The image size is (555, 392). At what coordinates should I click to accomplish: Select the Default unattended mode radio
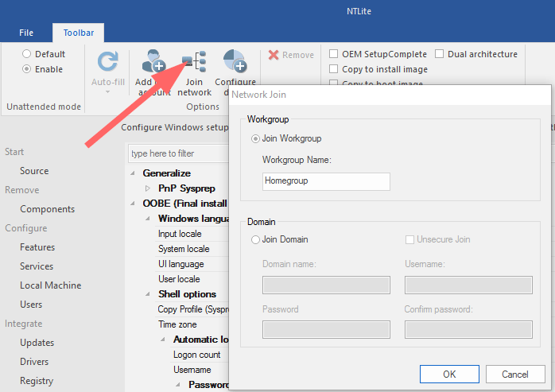click(26, 54)
